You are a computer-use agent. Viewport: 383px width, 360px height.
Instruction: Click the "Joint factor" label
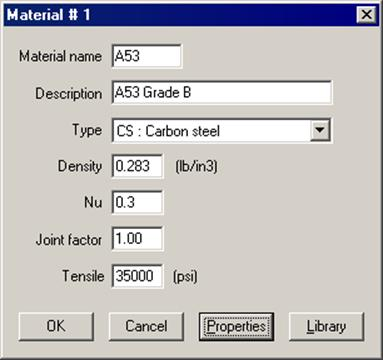coord(69,240)
